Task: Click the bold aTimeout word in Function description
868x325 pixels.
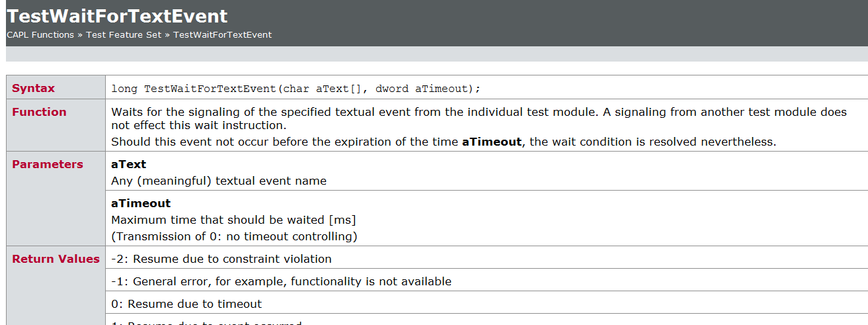Action: (491, 142)
